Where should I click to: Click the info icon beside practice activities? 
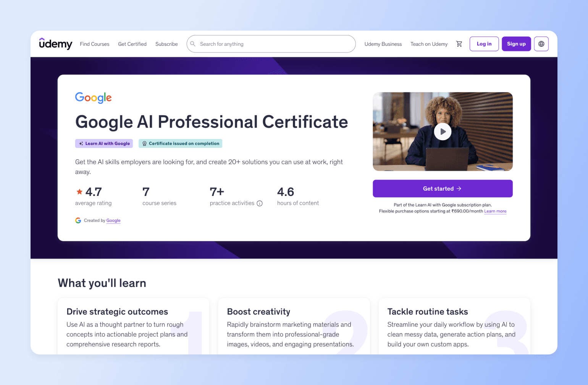[260, 204]
